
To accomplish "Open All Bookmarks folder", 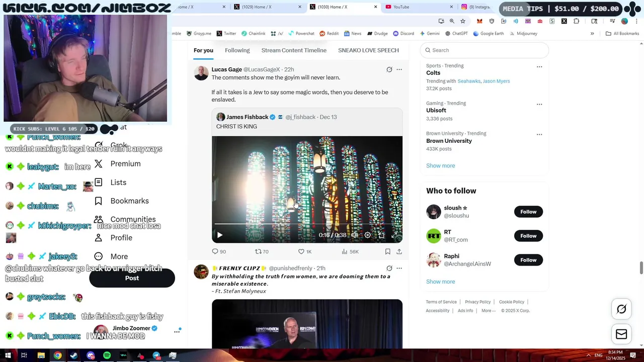I will 622,34.
